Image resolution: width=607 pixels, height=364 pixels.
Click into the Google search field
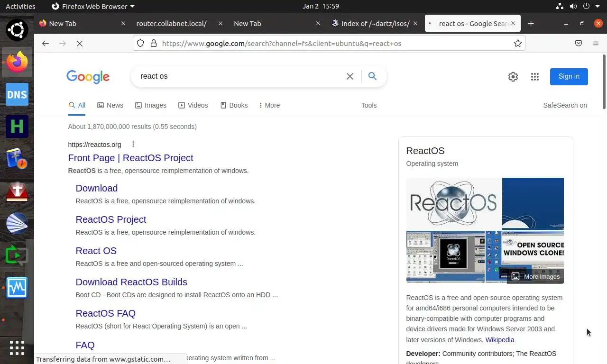pyautogui.click(x=240, y=76)
